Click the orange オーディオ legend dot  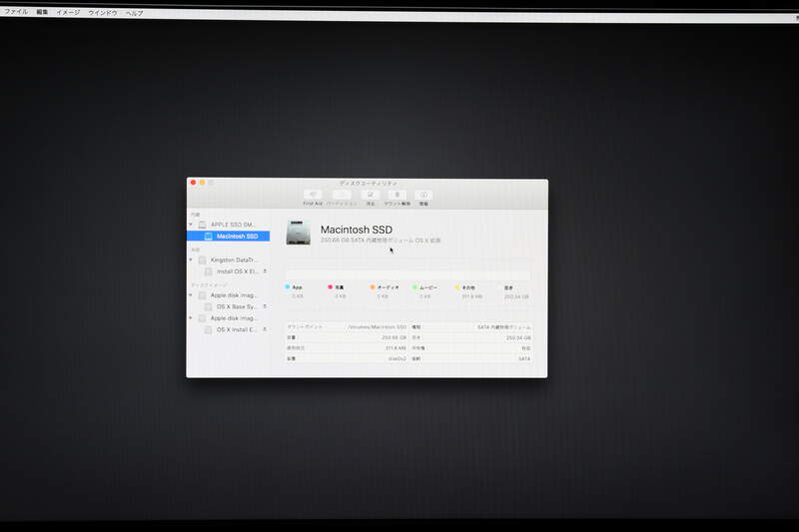(x=373, y=287)
